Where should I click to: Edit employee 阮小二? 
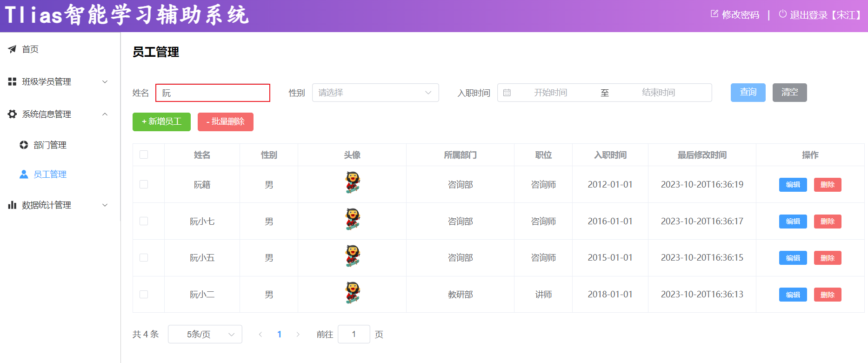[x=793, y=295]
